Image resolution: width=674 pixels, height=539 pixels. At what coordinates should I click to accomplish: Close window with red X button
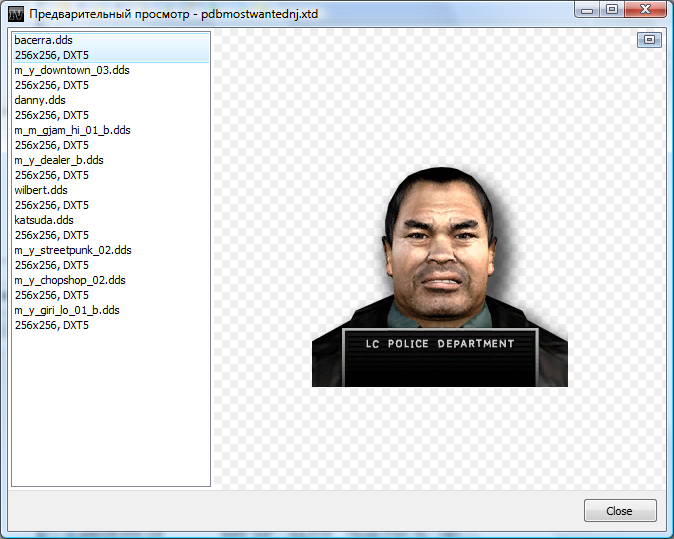click(645, 9)
